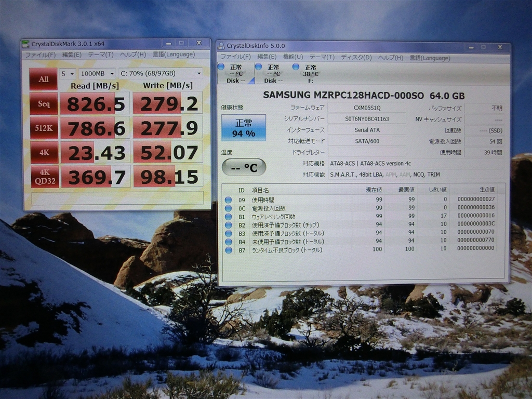The height and width of the screenshot is (399, 532).
Task: Open 言語(Language) menu in CrystalDiskInfo
Action: 430,58
